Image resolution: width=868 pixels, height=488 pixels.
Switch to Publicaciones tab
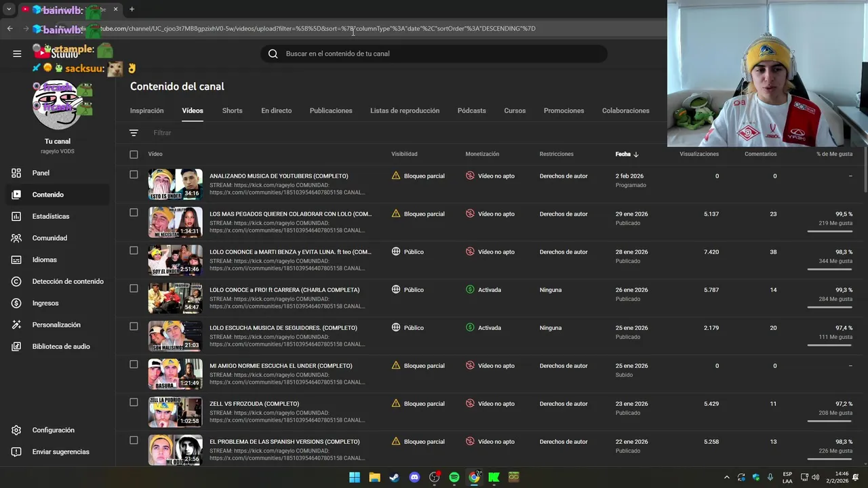pos(331,110)
